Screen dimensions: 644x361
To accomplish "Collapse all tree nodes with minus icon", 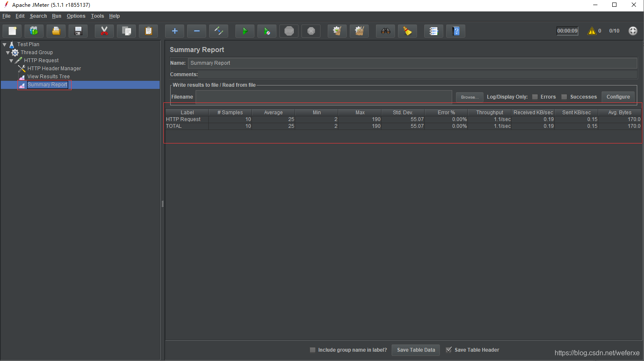I will point(196,31).
